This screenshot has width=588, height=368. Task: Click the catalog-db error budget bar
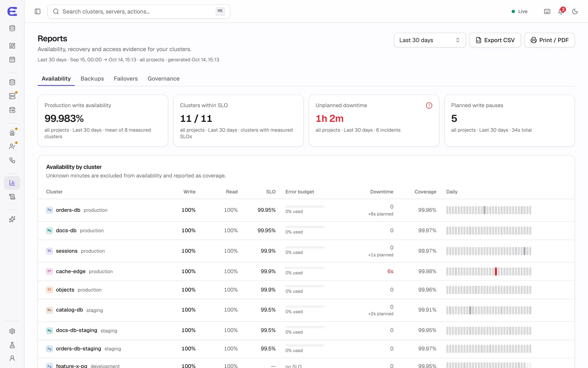point(305,306)
